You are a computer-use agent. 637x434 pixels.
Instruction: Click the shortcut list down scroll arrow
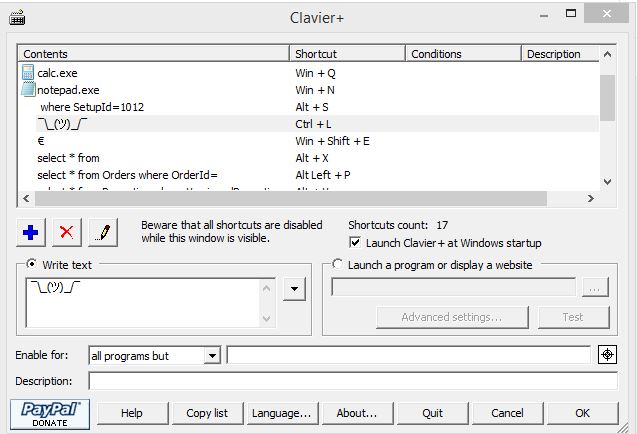pyautogui.click(x=607, y=182)
